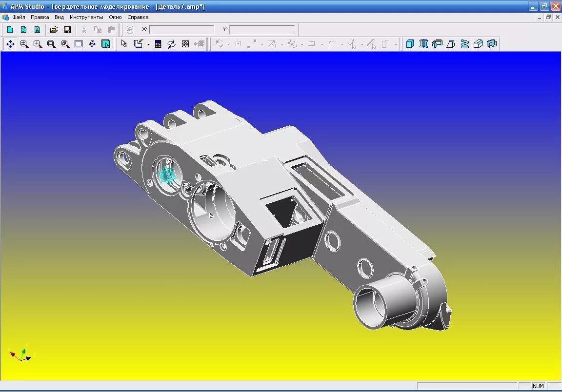Select the Revolve solid tool
Screen dimensions: 562x392
(x=423, y=44)
